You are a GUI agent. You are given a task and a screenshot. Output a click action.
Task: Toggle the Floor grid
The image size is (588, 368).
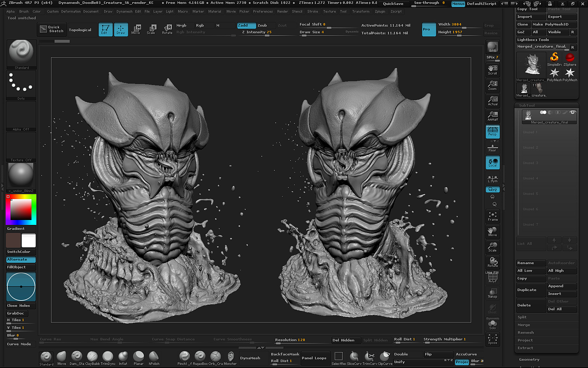tap(492, 148)
